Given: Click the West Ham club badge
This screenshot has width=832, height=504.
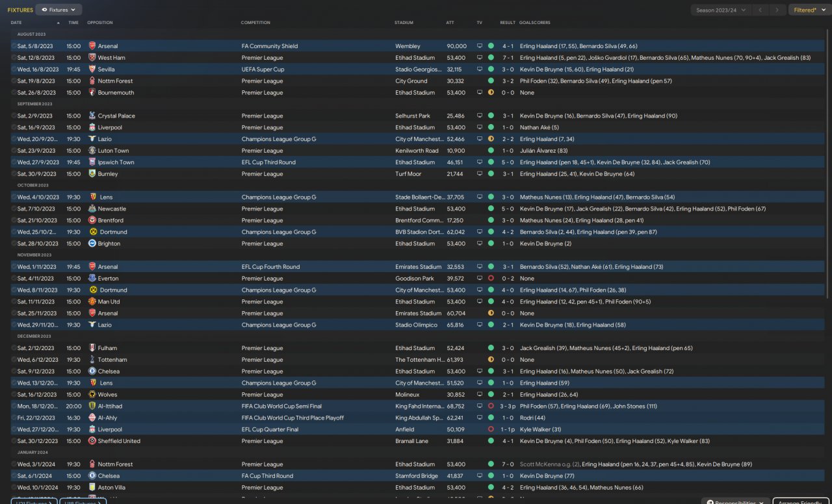Looking at the screenshot, I should pos(92,58).
